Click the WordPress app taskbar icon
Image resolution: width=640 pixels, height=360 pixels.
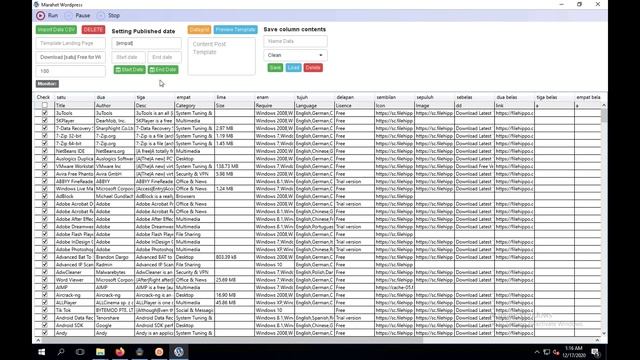[179, 352]
